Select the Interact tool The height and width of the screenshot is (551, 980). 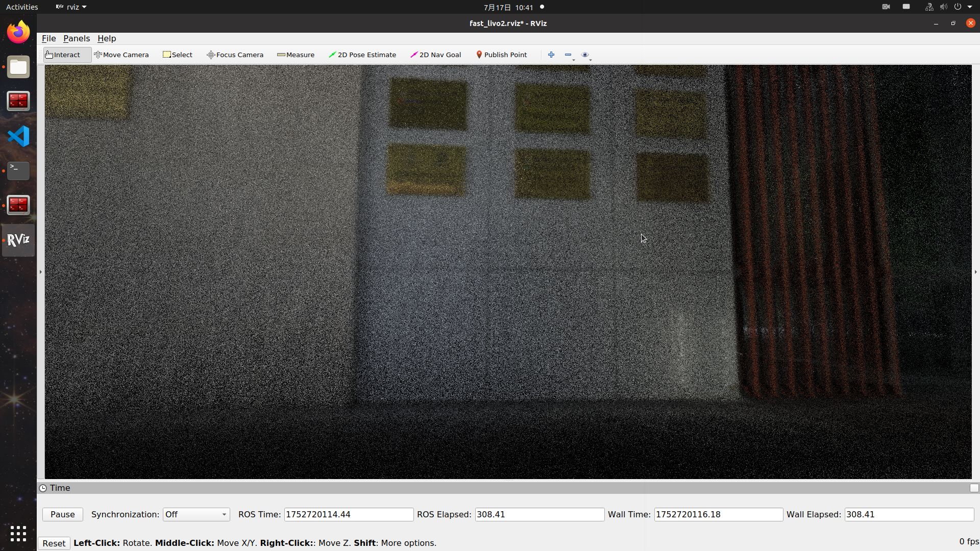(x=63, y=55)
